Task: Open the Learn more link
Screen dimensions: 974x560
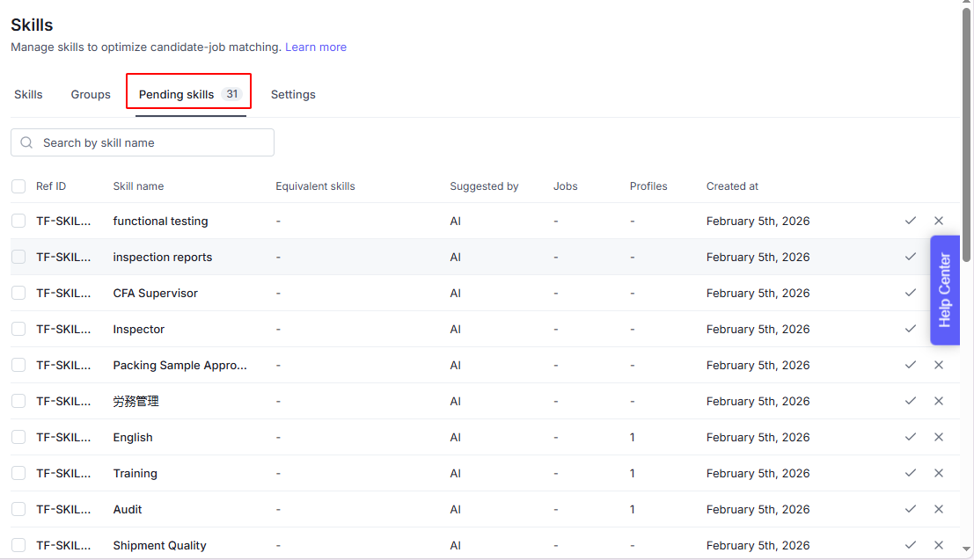Action: click(316, 47)
